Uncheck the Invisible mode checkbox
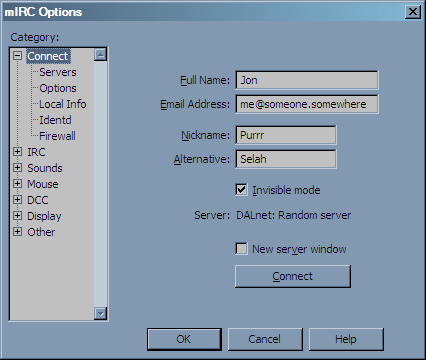The width and height of the screenshot is (426, 360). 241,190
